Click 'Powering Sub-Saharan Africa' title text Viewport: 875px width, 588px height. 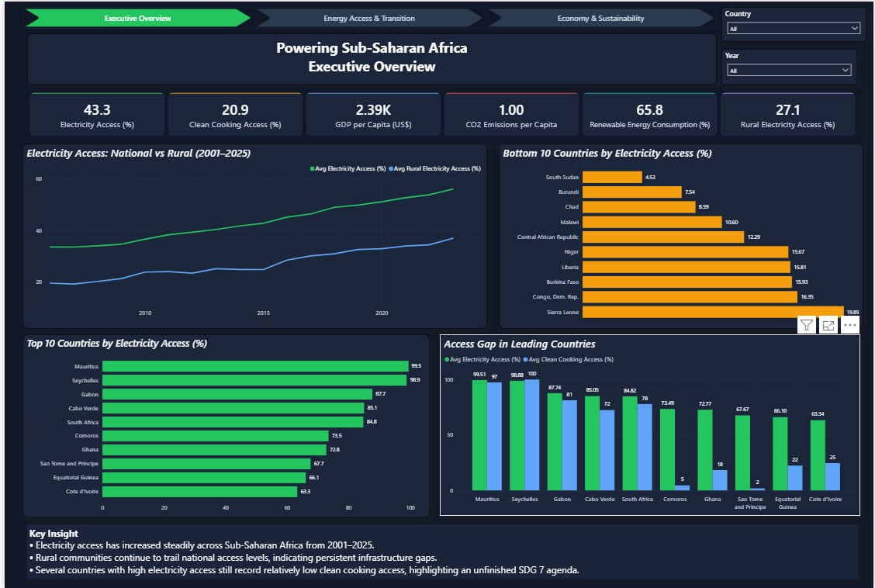372,48
